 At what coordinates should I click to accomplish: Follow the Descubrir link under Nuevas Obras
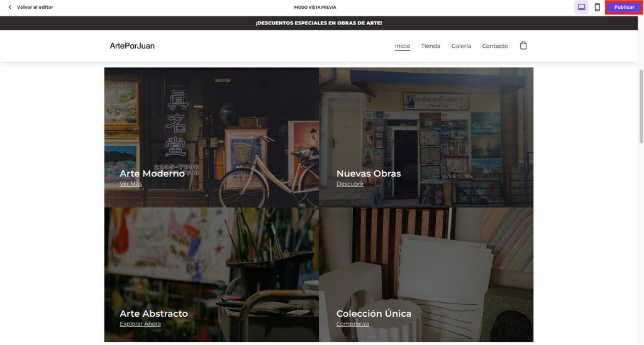coord(350,183)
